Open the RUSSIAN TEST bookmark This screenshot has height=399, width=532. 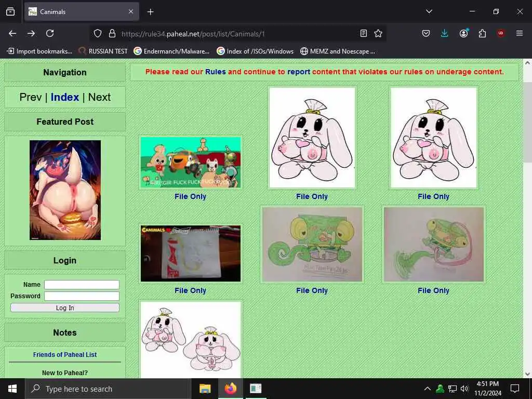103,51
